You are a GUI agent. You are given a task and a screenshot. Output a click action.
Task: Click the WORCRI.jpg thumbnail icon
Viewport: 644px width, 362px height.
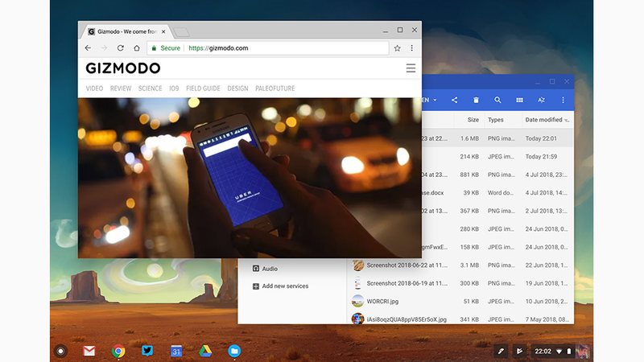(357, 301)
